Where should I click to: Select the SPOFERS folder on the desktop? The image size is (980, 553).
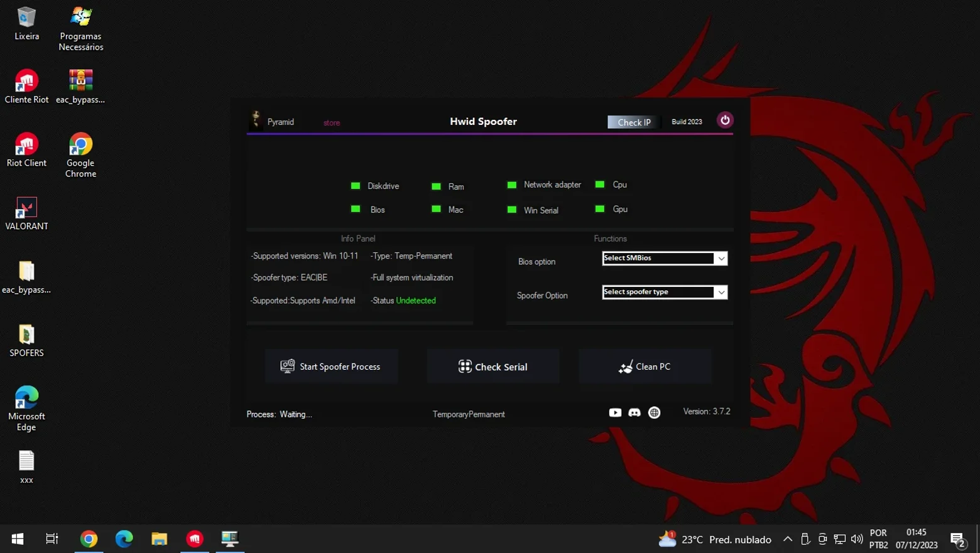click(x=26, y=340)
